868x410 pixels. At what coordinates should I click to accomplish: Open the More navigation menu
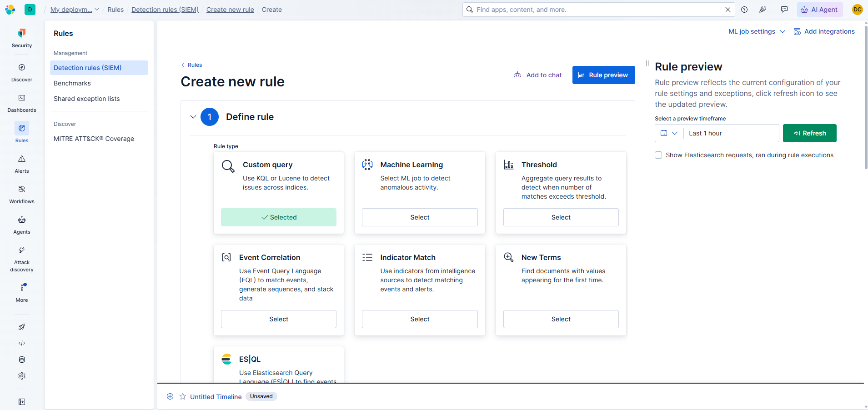(x=22, y=293)
